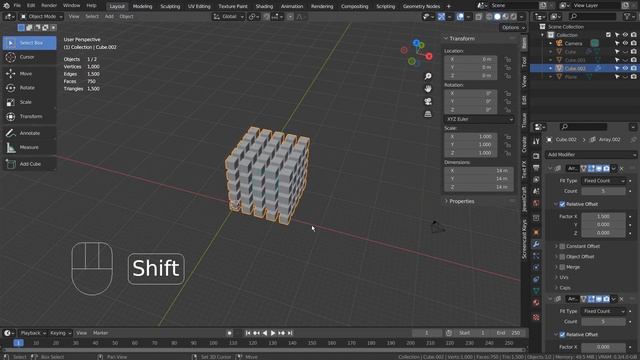Image resolution: width=640 pixels, height=360 pixels.
Task: Select the Move tool
Action: coord(29,73)
